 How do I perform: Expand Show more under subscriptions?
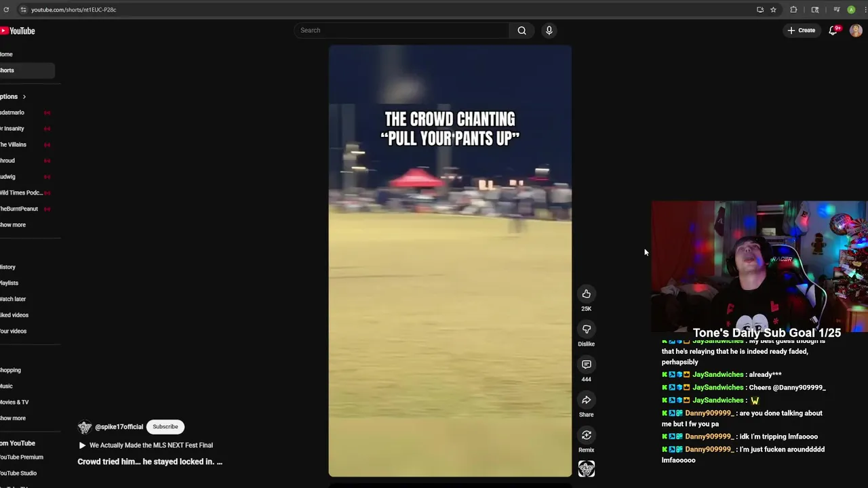pos(13,225)
